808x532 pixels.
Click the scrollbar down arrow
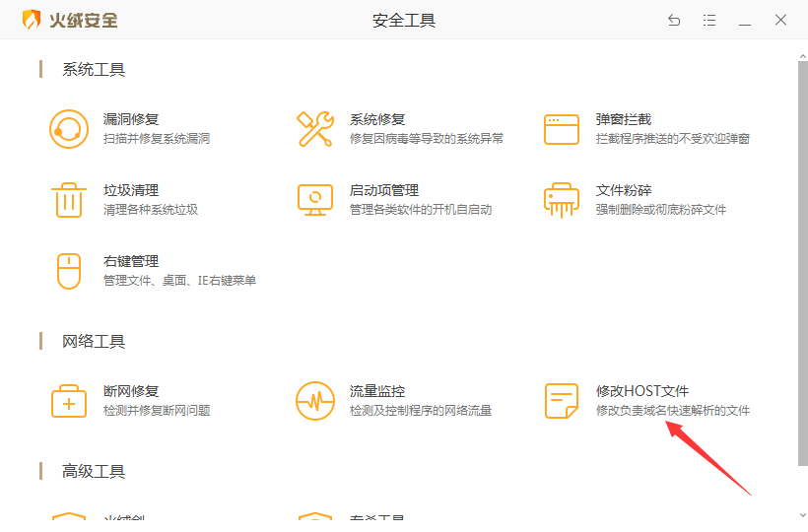803,515
